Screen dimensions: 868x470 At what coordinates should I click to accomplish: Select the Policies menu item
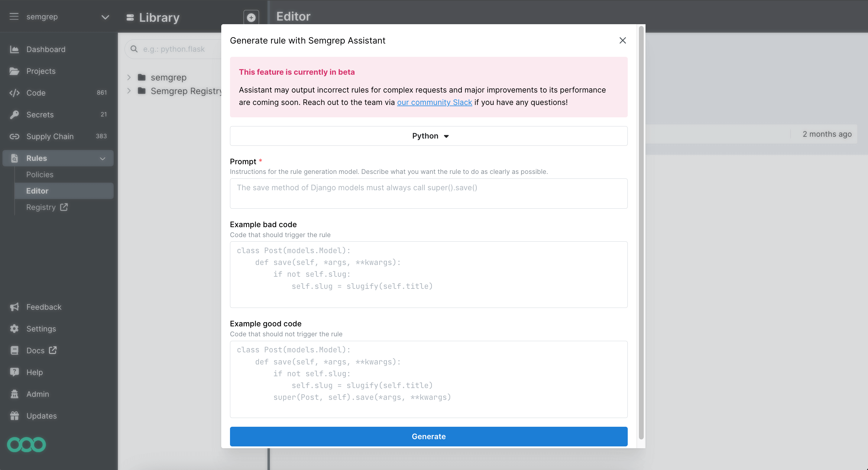point(39,174)
